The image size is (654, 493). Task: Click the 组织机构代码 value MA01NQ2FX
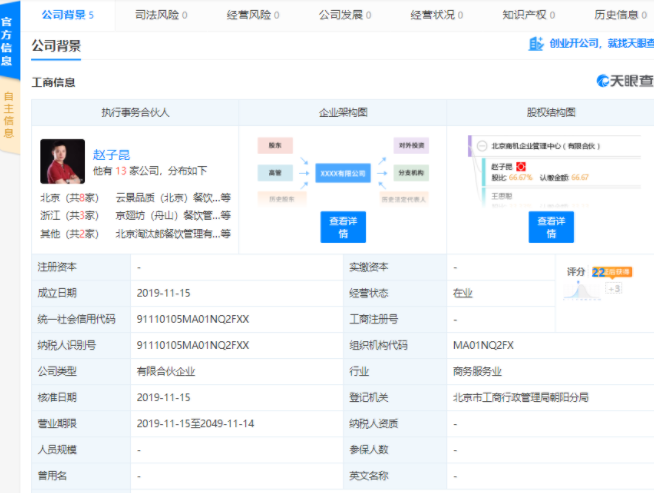[x=483, y=345]
